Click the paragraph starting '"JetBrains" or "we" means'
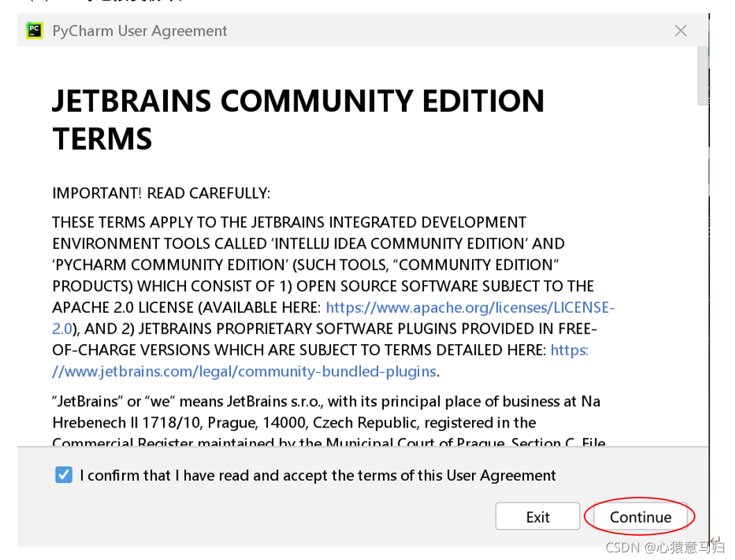 [328, 422]
